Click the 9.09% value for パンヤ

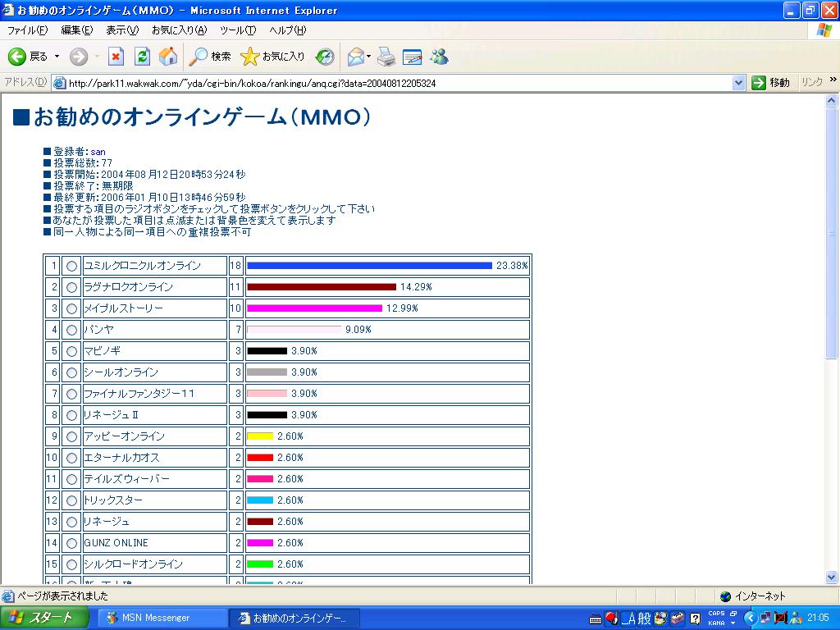(x=358, y=330)
